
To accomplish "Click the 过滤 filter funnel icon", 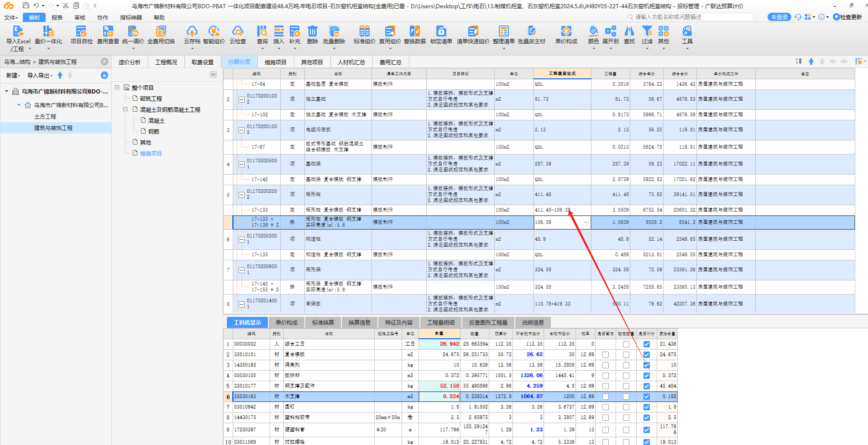I will [647, 31].
